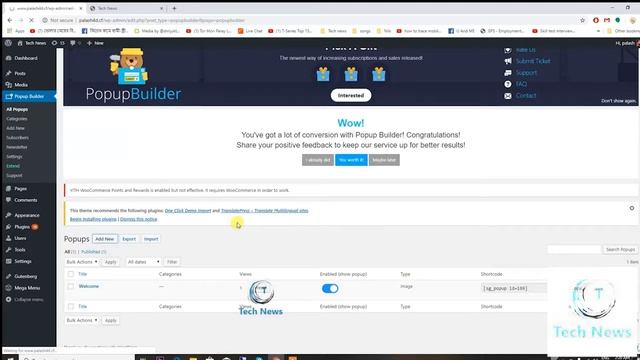
Task: Click the Filter button
Action: pos(172,262)
